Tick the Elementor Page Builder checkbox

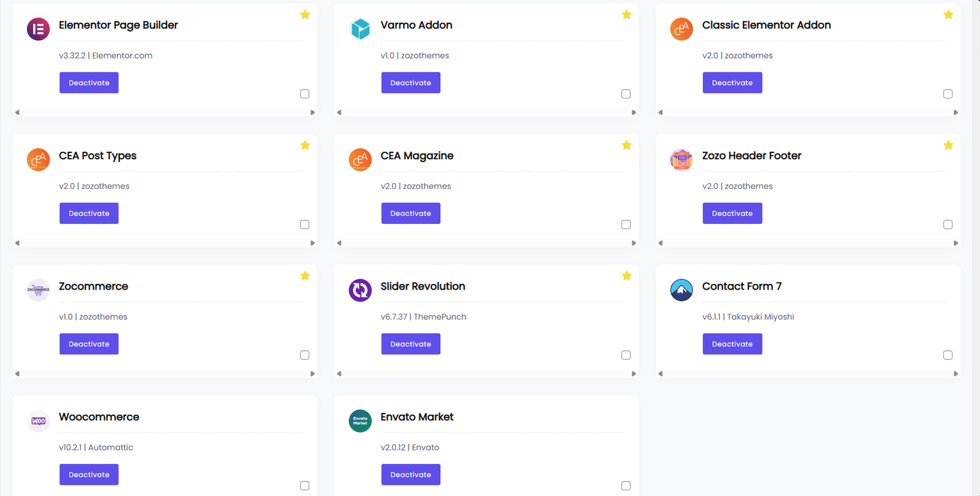(305, 94)
